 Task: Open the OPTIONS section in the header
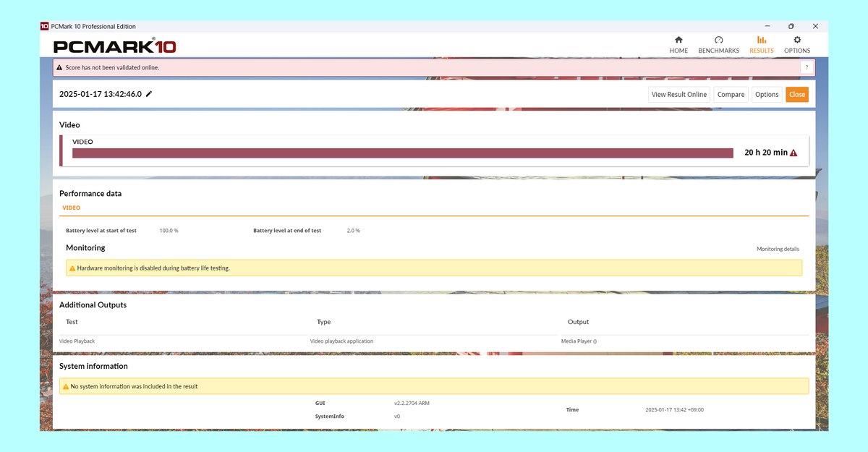click(797, 45)
